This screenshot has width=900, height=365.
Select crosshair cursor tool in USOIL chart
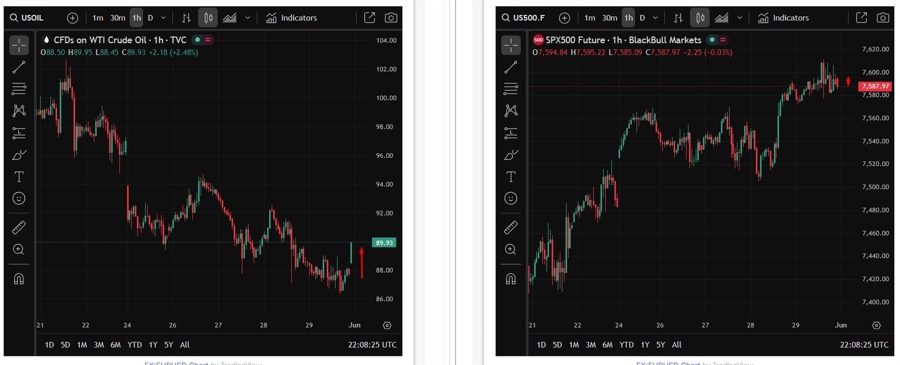19,45
